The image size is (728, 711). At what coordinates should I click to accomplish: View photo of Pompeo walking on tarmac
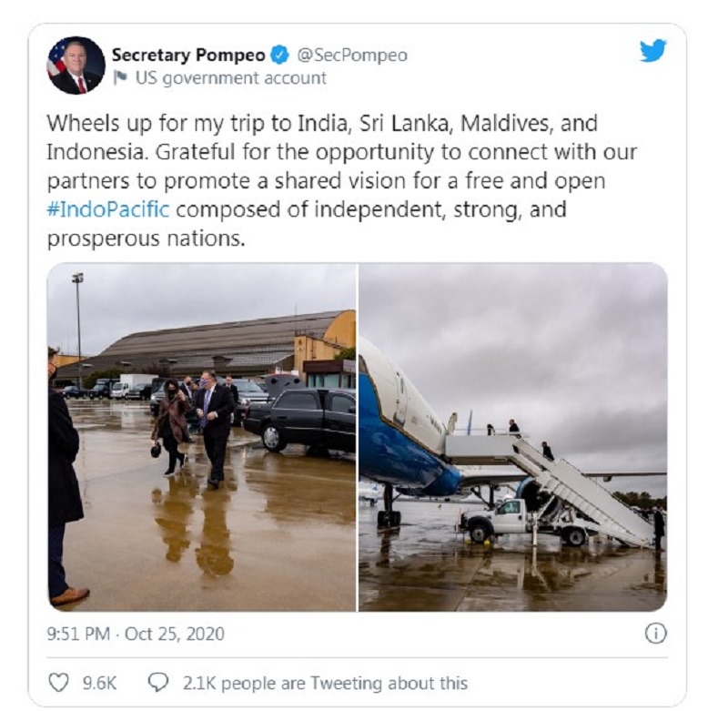[x=201, y=437]
